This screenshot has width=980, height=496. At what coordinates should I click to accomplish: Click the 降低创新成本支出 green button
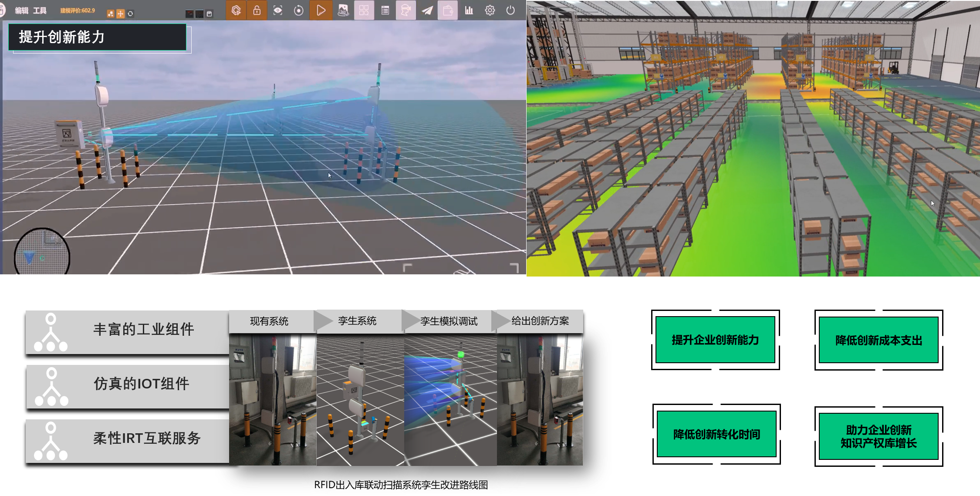(x=879, y=340)
